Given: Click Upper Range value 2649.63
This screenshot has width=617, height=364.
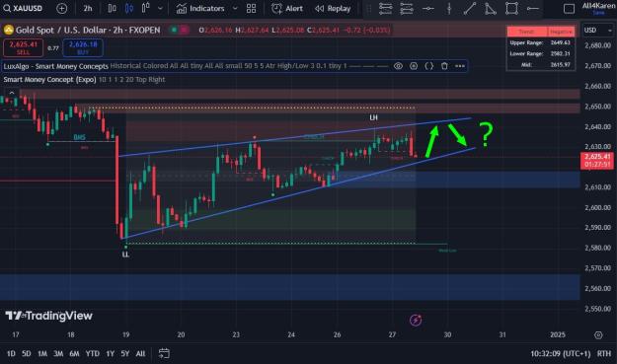Looking at the screenshot, I should coord(561,42).
